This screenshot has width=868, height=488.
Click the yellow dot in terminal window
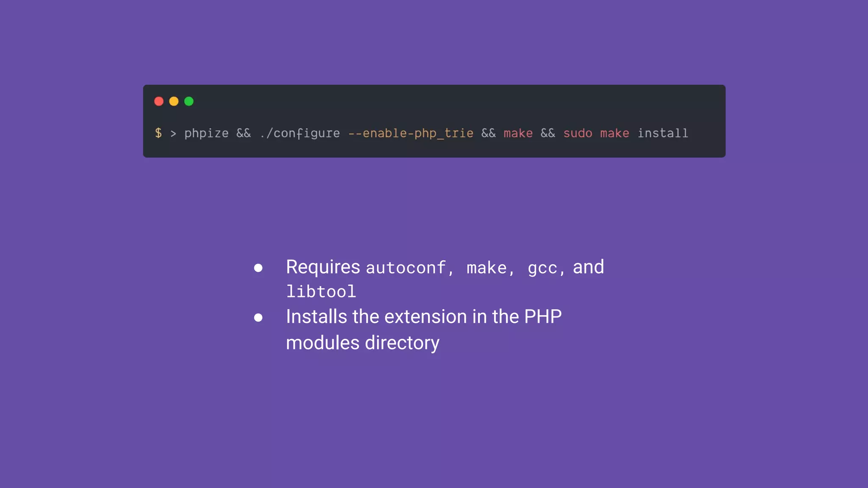coord(174,101)
